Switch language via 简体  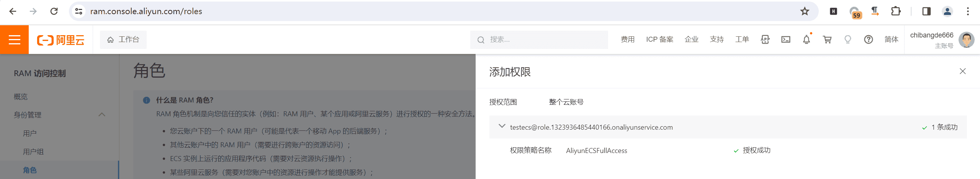point(891,39)
